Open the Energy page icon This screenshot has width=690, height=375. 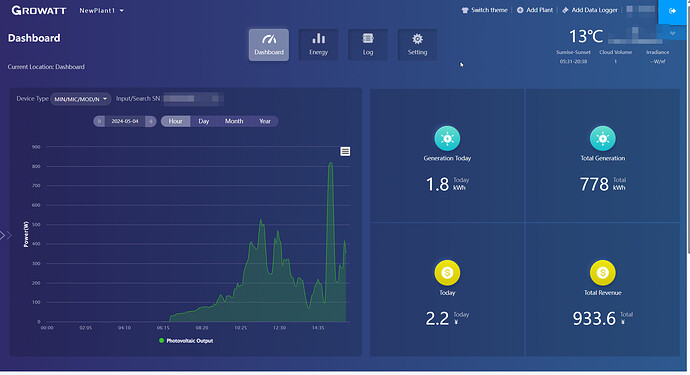tap(318, 44)
